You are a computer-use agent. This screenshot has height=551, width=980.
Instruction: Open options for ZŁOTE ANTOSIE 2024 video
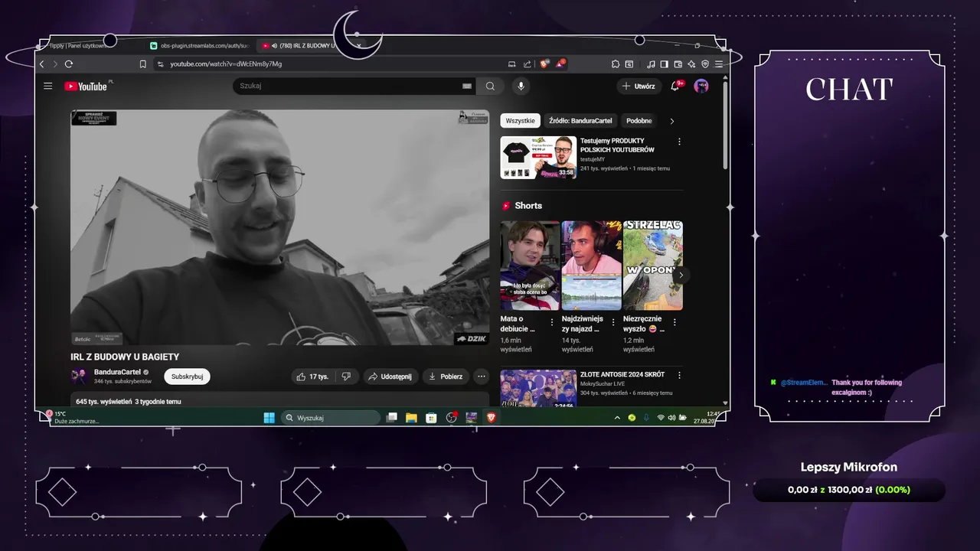click(x=678, y=375)
